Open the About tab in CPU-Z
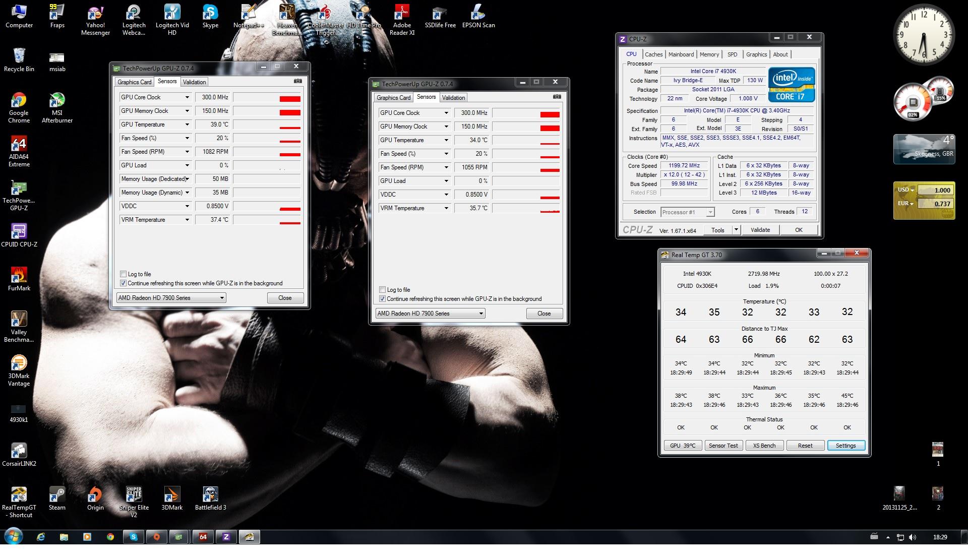 pyautogui.click(x=780, y=54)
